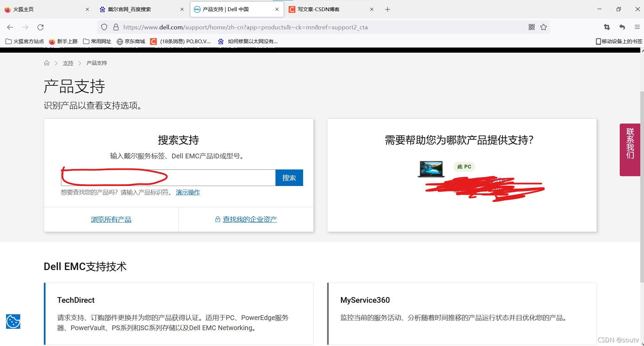This screenshot has height=346, width=644.
Task: Click the undo arrow toolbar icon
Action: pos(622,27)
